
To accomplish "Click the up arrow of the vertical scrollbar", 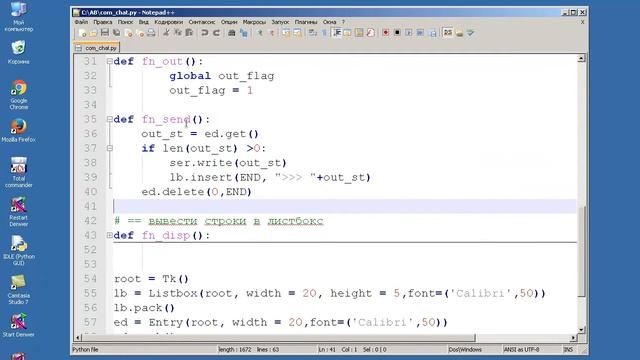I will click(x=581, y=59).
